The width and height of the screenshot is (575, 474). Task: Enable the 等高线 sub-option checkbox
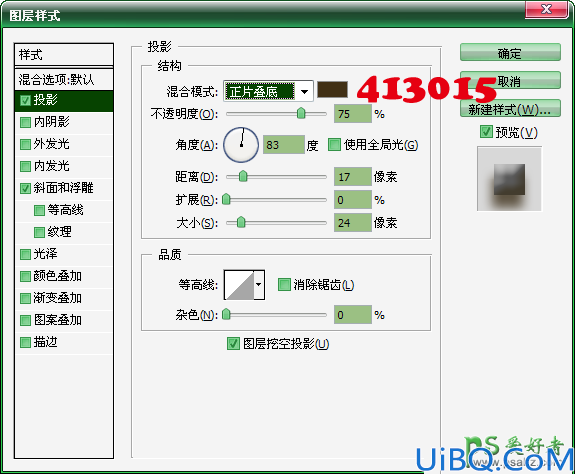point(39,210)
